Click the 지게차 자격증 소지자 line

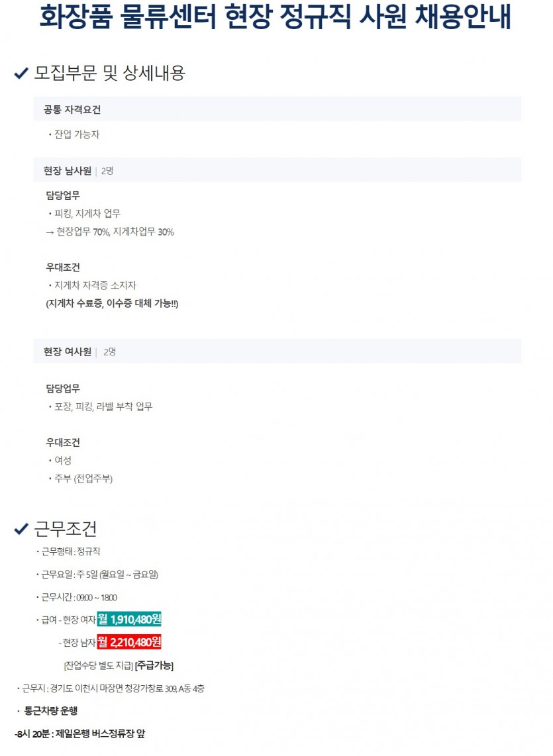click(x=92, y=285)
